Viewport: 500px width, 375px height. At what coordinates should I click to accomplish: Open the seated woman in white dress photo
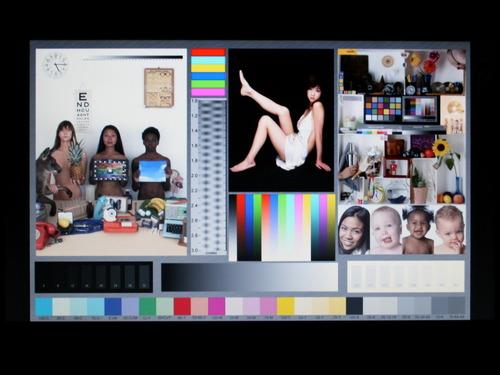[281, 120]
